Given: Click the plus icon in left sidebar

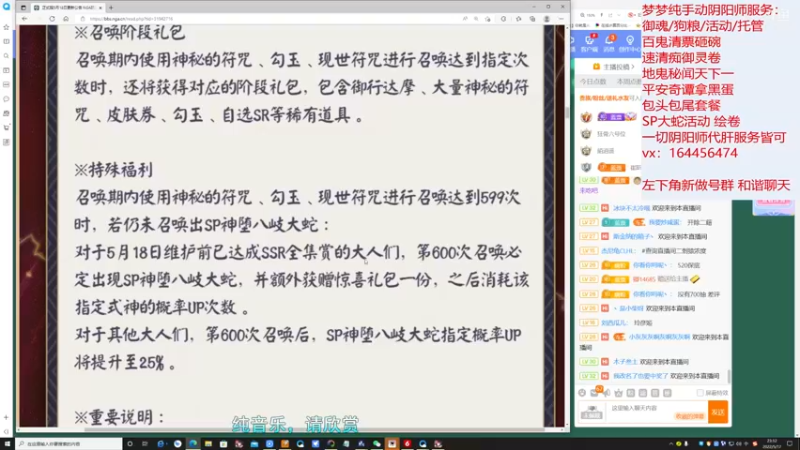Looking at the screenshot, I should [6, 417].
